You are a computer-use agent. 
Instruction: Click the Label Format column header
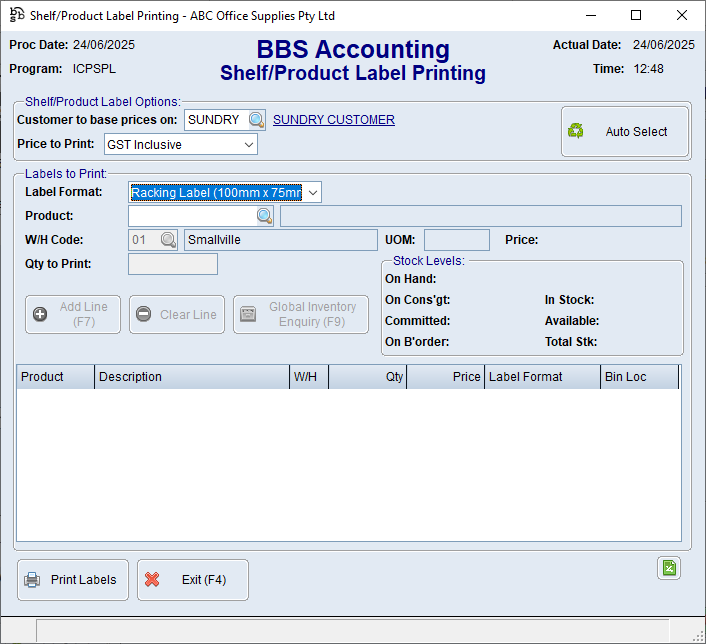[x=543, y=377]
